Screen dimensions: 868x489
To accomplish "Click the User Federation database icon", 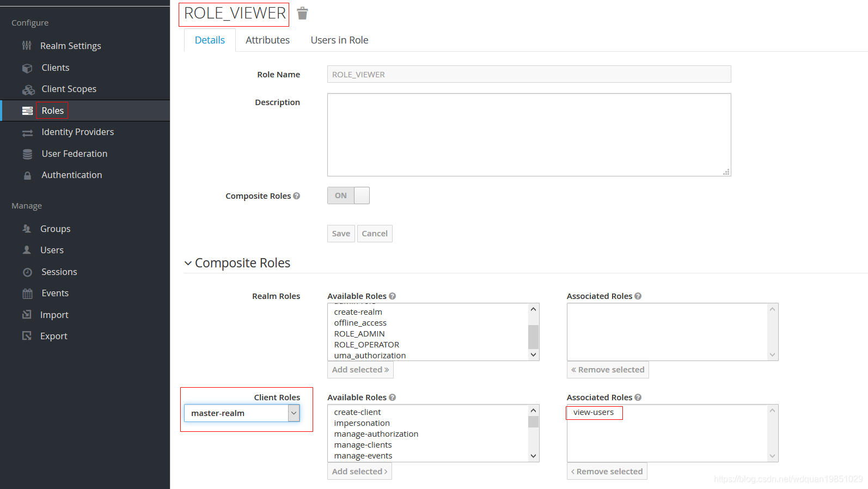I will (x=27, y=154).
